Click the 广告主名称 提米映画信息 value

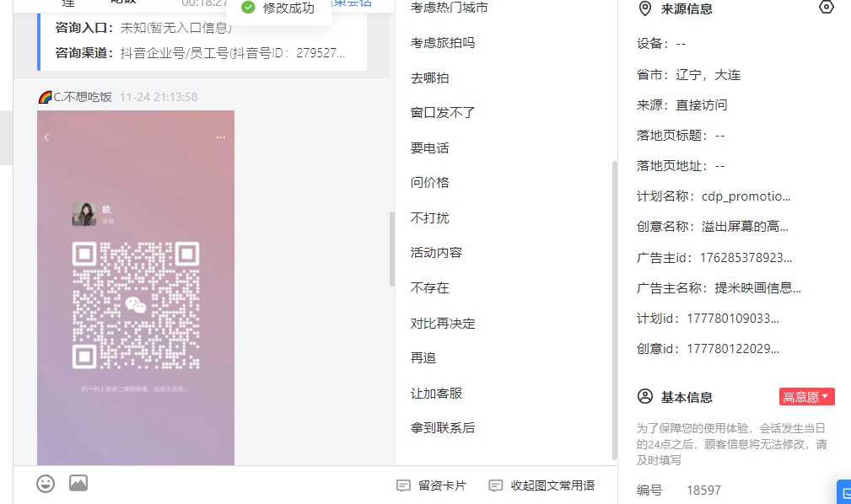(x=757, y=288)
